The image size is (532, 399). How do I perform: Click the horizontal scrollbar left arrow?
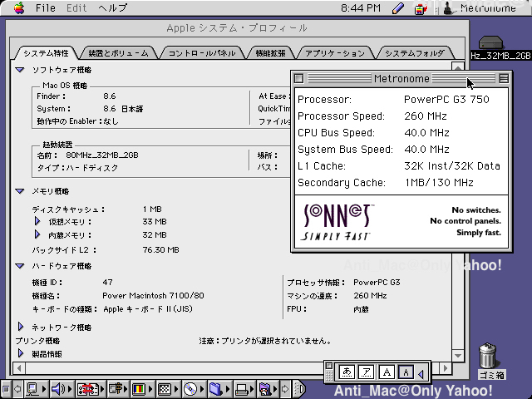tap(19, 368)
